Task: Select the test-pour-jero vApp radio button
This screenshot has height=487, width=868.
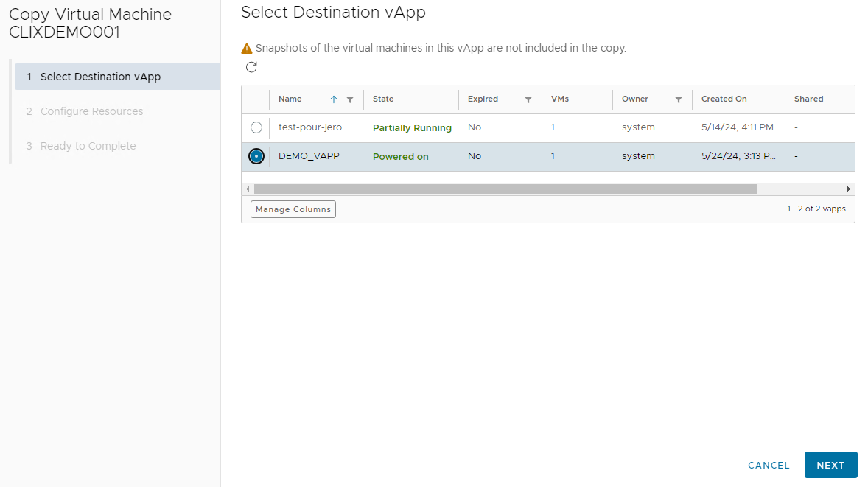Action: 256,127
